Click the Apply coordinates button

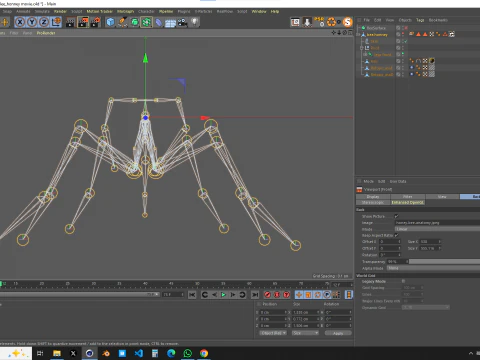[338, 333]
